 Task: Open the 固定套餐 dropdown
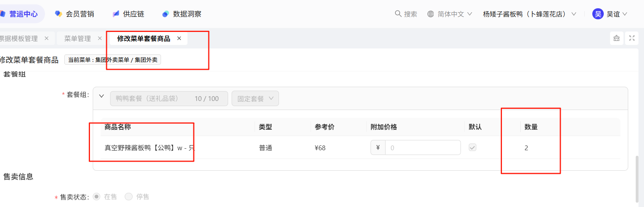(x=255, y=99)
